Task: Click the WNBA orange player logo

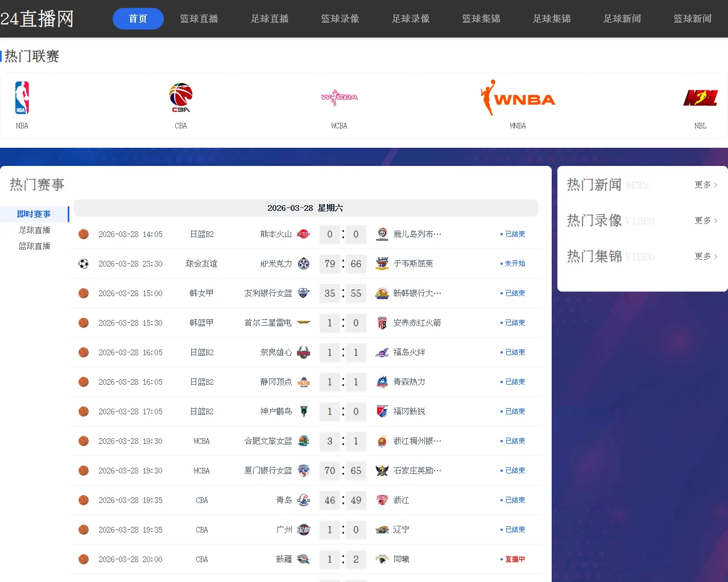Action: point(518,97)
